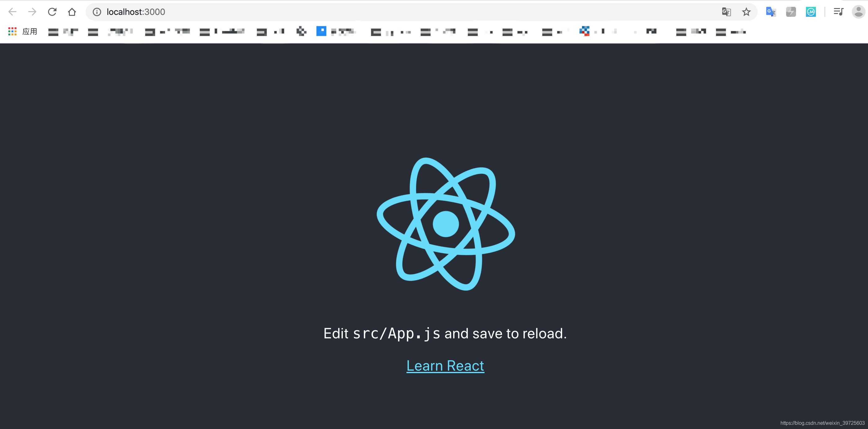Image resolution: width=868 pixels, height=429 pixels.
Task: Click the src/App.js text reference
Action: pos(396,333)
